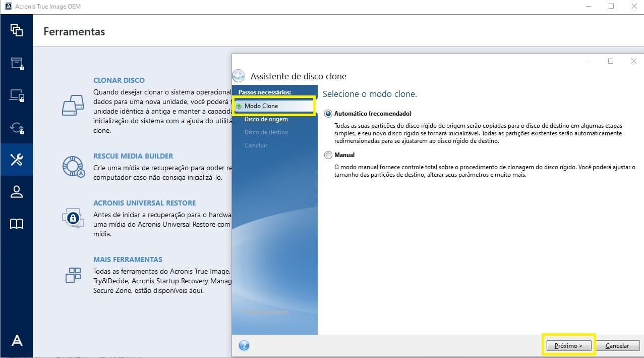Minimize the Acronis True Image window

pyautogui.click(x=589, y=6)
